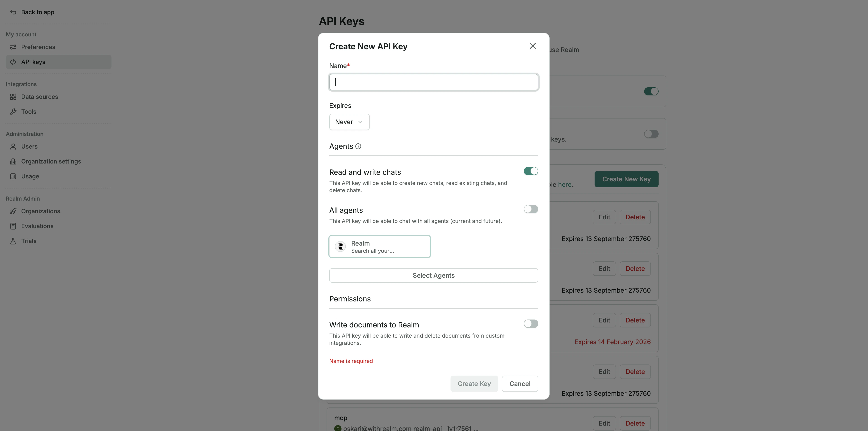The height and width of the screenshot is (431, 868).
Task: Click the Users person icon
Action: point(13,146)
